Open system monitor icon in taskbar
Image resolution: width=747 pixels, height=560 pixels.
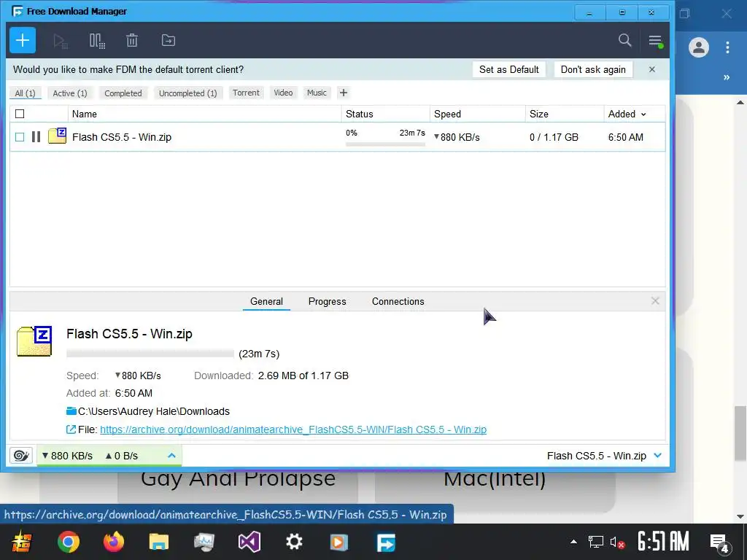(204, 542)
